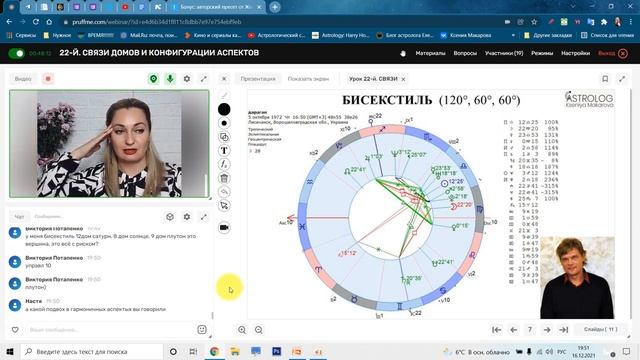The width and height of the screenshot is (640, 360).
Task: Close the Урок 22-й. СВЯЗИ presentation tab
Action: coord(403,79)
